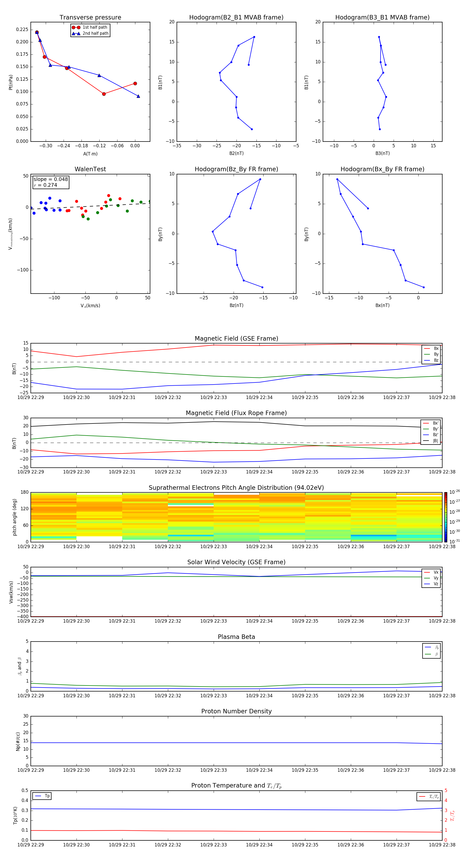Click 'A(T·m)' axis label
Viewport: 473px width, 868px height.
pyautogui.click(x=90, y=154)
